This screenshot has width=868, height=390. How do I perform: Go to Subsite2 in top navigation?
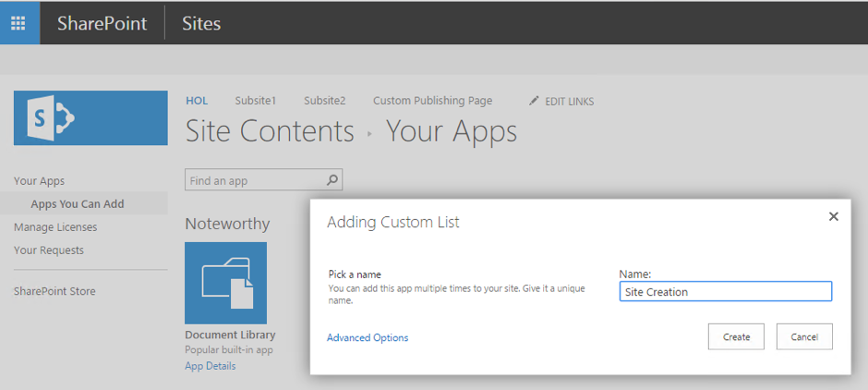point(325,101)
